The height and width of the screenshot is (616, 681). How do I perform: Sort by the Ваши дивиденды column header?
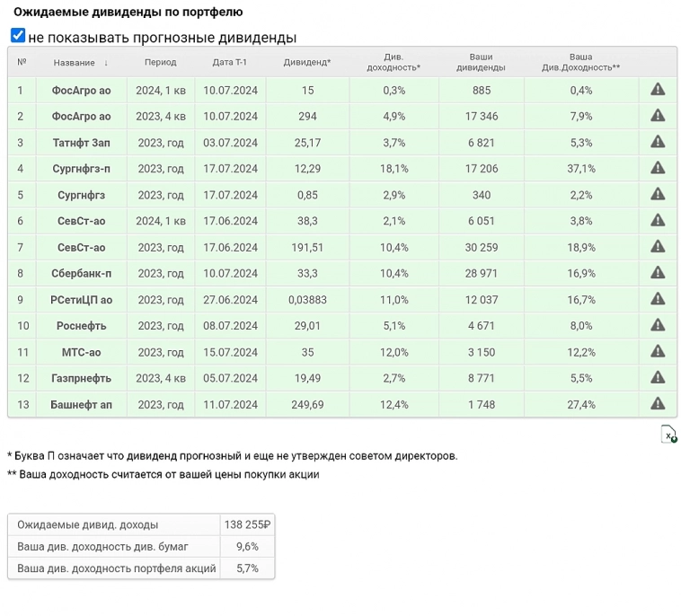tap(481, 62)
